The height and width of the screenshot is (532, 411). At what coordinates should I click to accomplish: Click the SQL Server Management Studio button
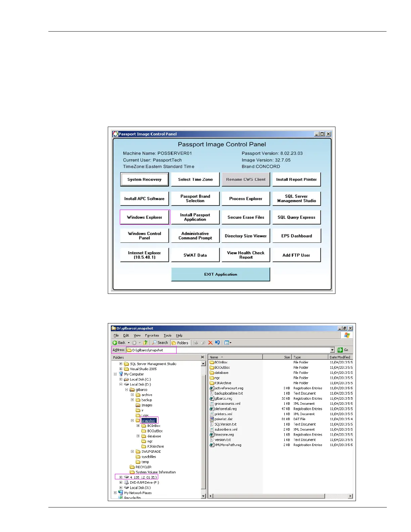296,198
